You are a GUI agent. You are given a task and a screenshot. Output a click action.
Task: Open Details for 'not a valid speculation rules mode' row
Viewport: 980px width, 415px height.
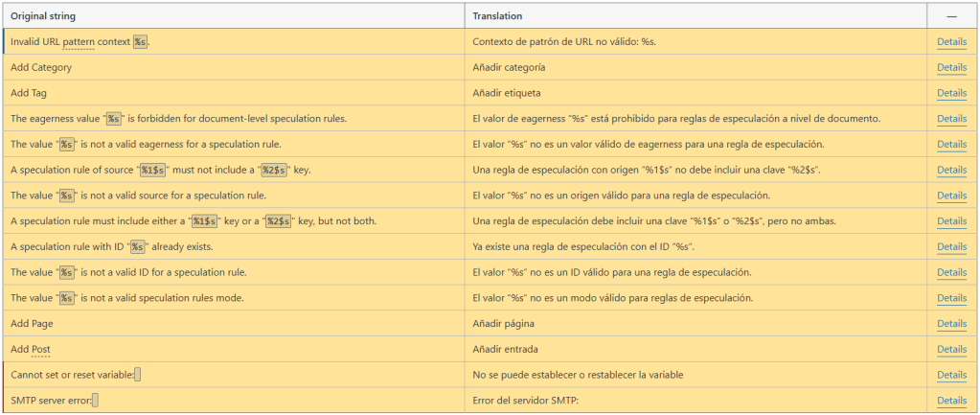click(950, 298)
